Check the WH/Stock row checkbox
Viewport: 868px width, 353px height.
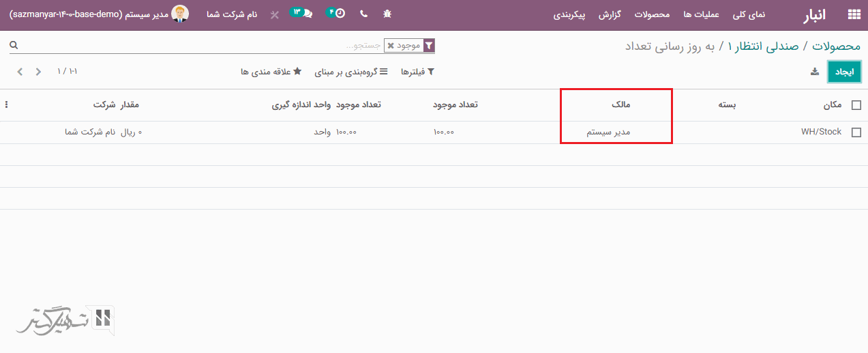[x=856, y=132]
